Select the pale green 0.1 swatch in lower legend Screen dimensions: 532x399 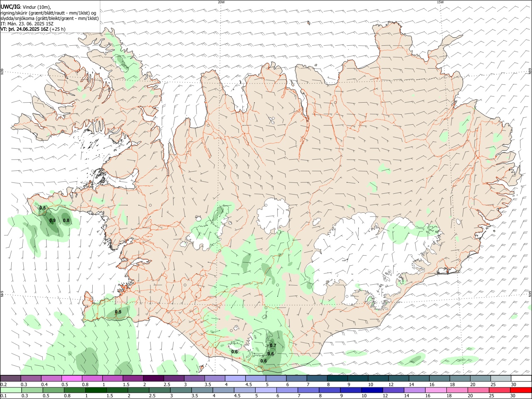(x=11, y=390)
